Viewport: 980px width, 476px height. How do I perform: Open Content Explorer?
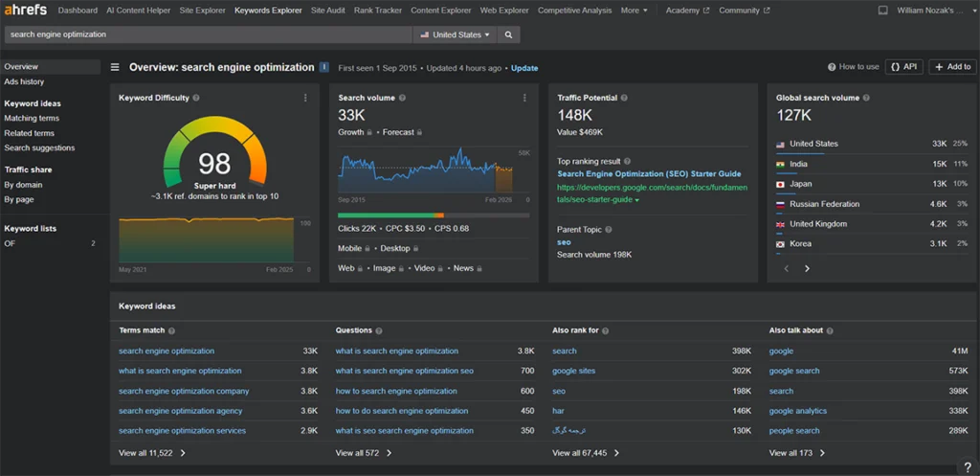click(x=440, y=11)
